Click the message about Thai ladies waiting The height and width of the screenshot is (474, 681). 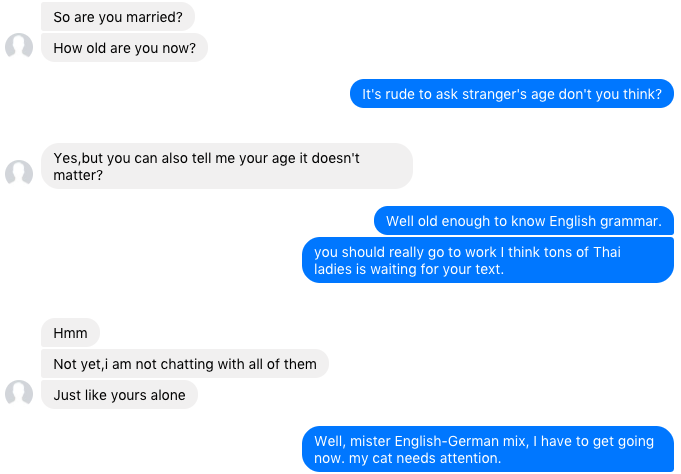point(487,260)
